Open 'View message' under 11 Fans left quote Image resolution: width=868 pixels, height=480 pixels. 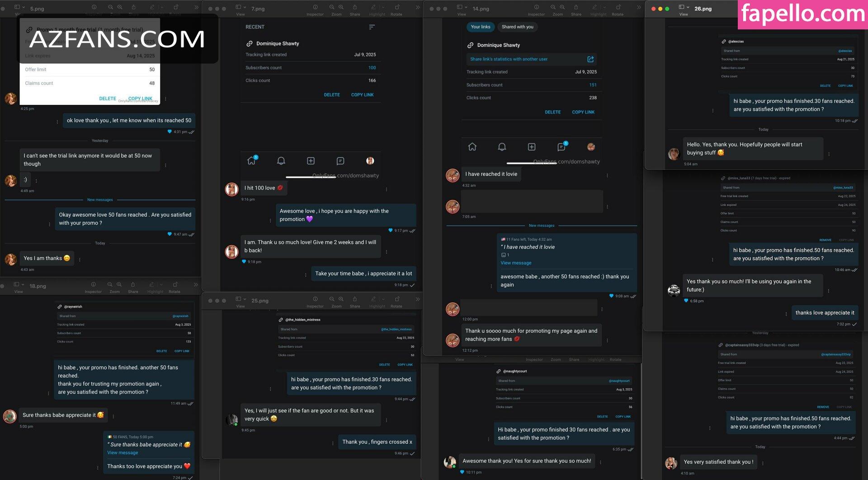pyautogui.click(x=516, y=263)
